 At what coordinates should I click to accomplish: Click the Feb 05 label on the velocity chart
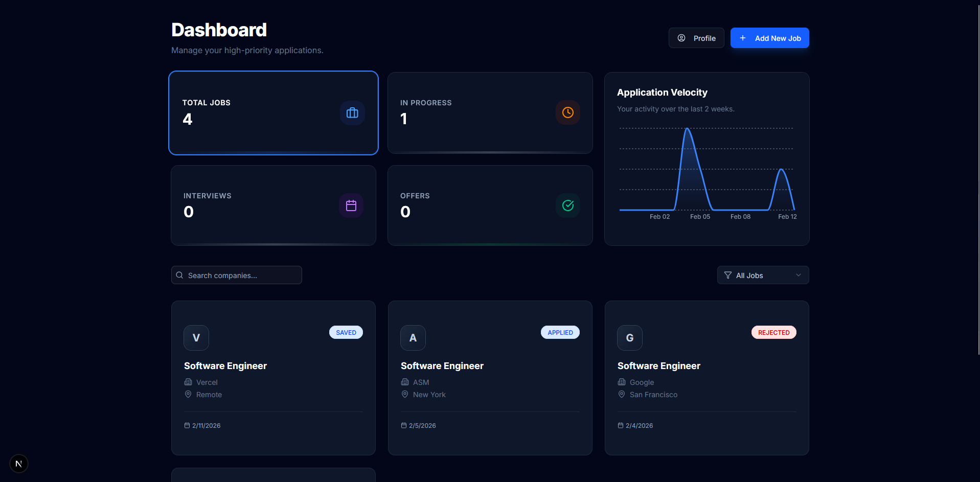pos(700,216)
